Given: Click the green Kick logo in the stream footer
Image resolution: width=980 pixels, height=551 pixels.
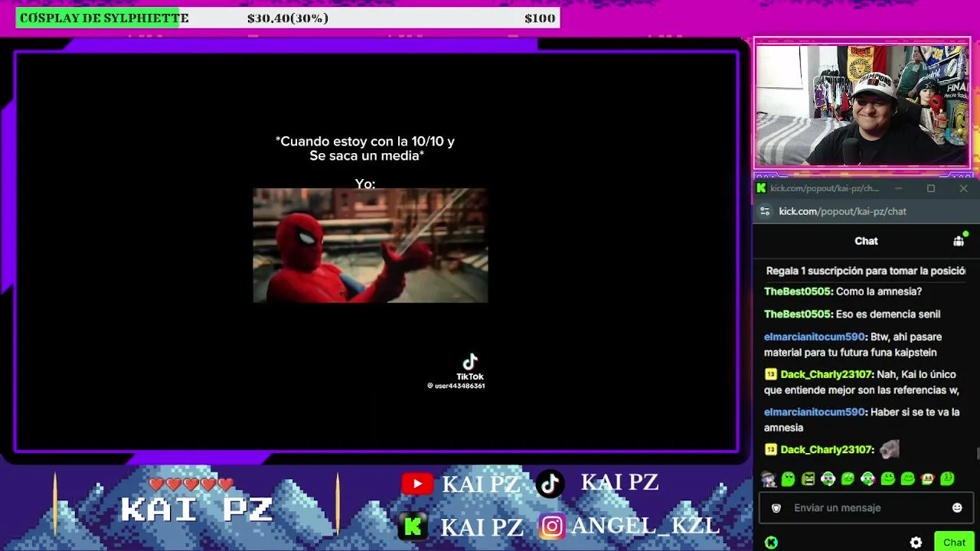Looking at the screenshot, I should (x=413, y=527).
